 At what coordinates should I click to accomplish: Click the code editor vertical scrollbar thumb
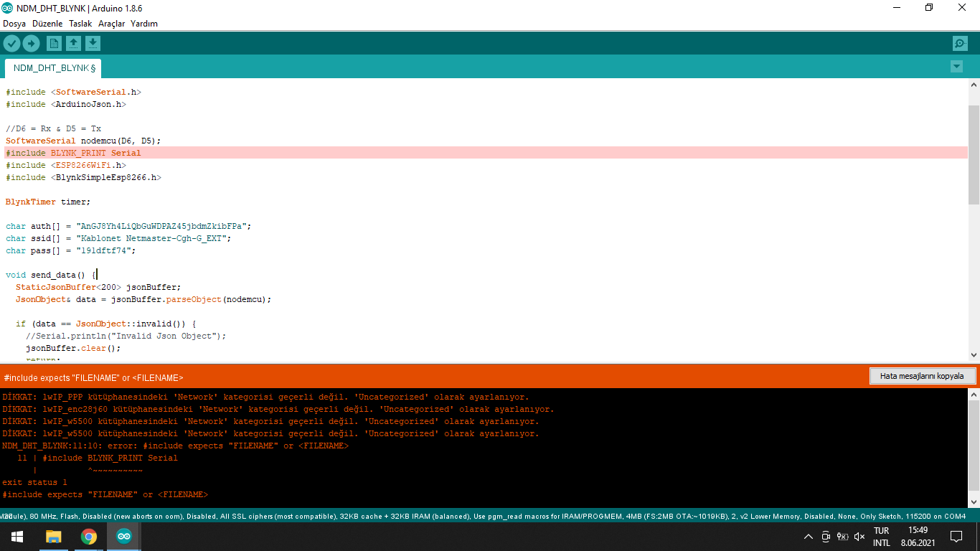click(974, 154)
